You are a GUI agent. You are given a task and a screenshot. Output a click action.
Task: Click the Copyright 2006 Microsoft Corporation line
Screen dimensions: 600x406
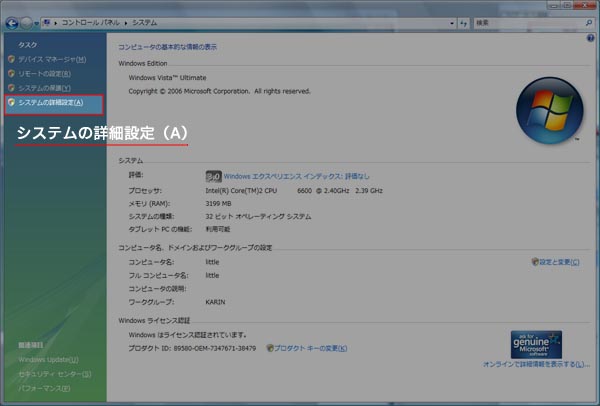click(219, 91)
